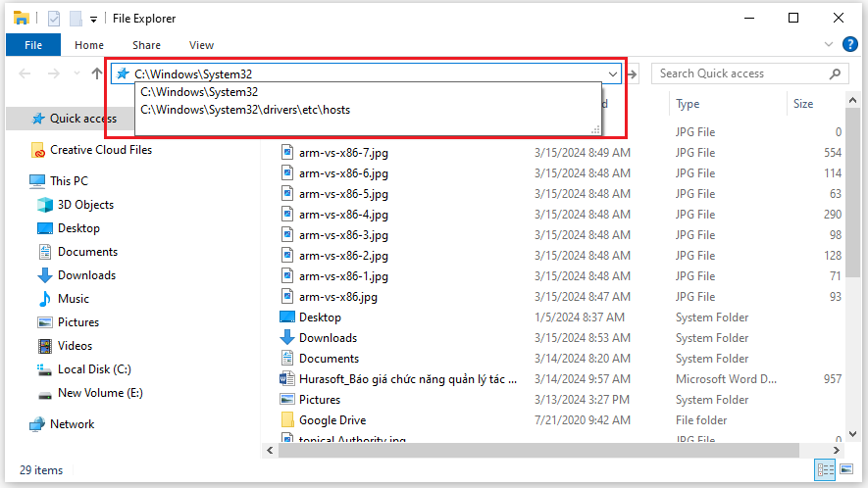Switch to Details view layout icon

826,469
